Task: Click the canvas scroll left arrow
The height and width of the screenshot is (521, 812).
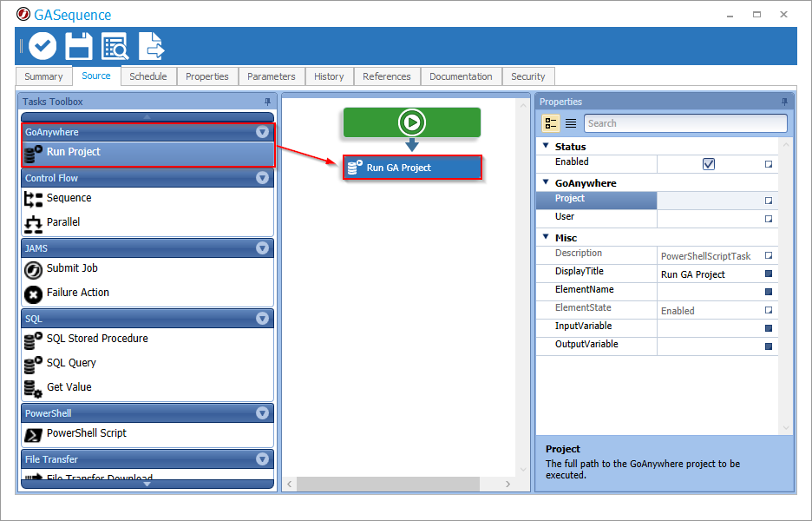Action: point(290,484)
